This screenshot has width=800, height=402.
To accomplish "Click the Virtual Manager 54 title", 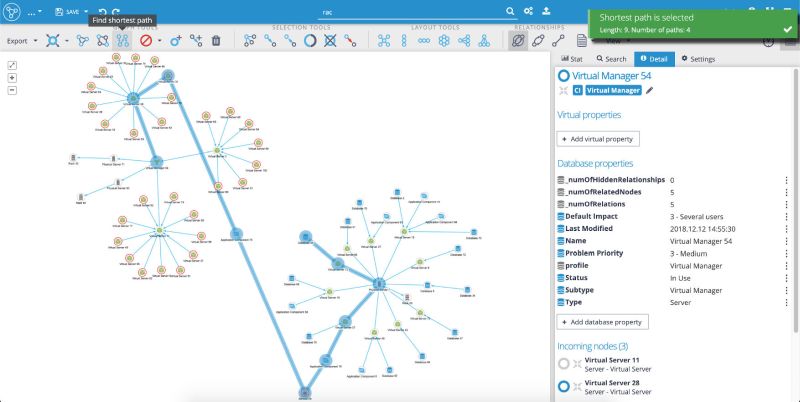I will click(611, 76).
